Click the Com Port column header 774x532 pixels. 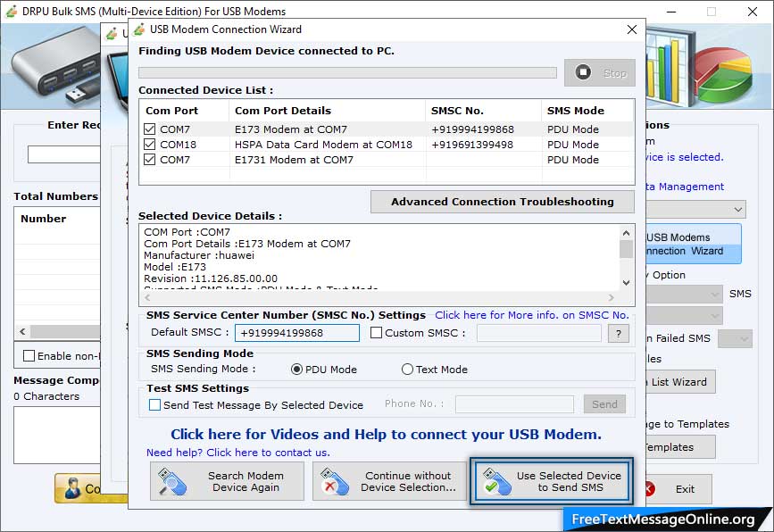185,111
